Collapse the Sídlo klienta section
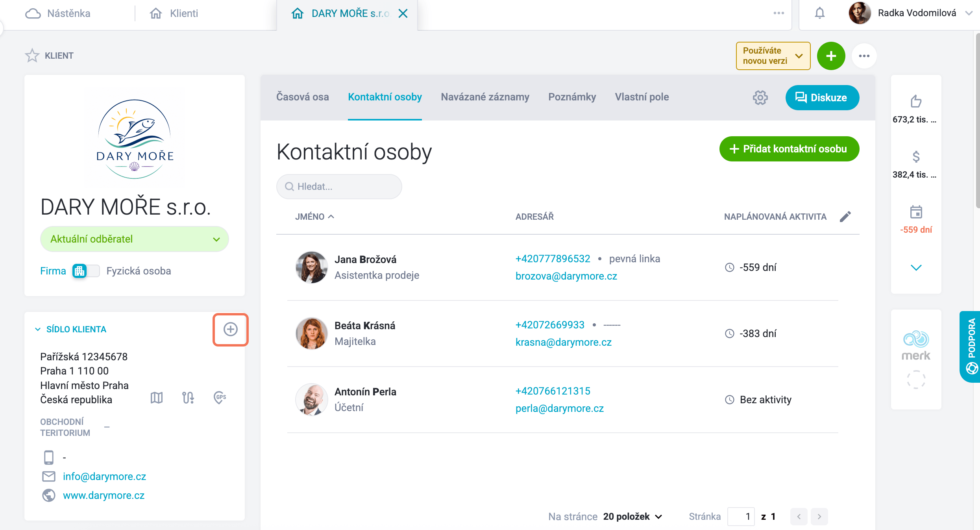 point(38,329)
